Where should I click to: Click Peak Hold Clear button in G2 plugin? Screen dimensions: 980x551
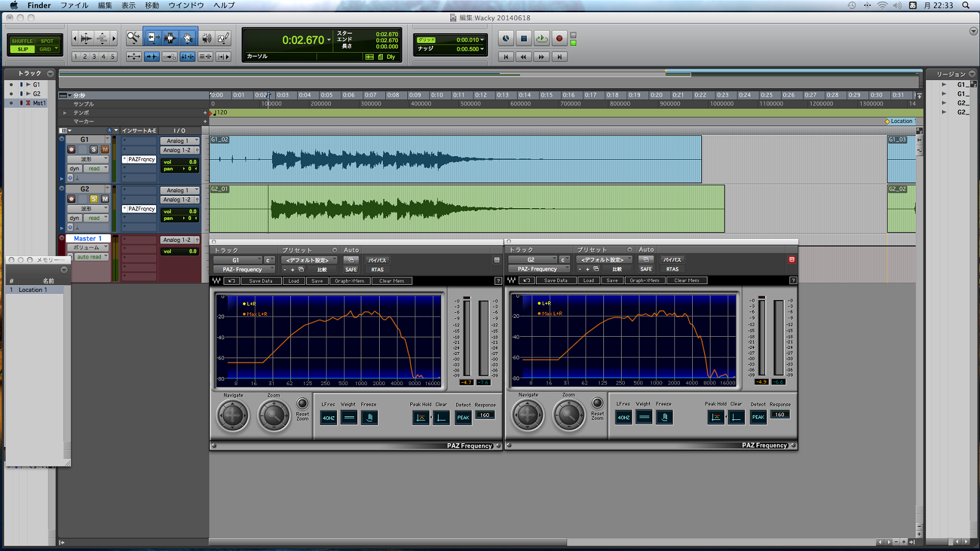736,417
